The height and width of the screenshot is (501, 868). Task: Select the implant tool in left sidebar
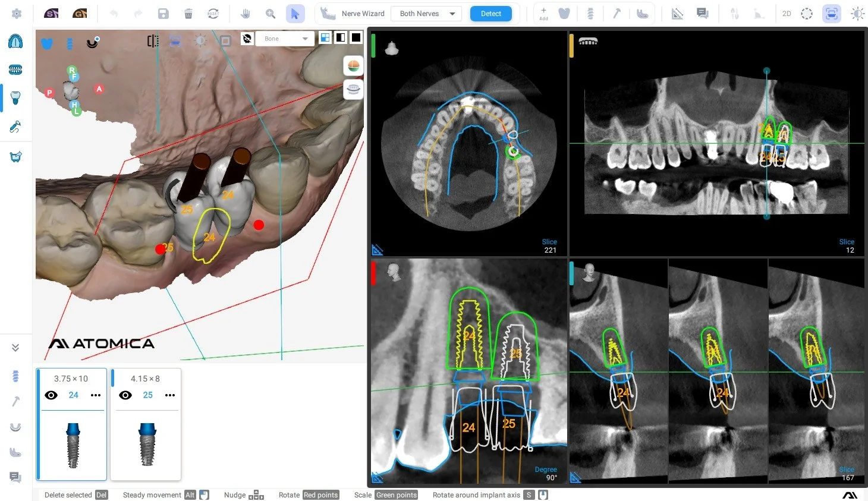point(15,97)
